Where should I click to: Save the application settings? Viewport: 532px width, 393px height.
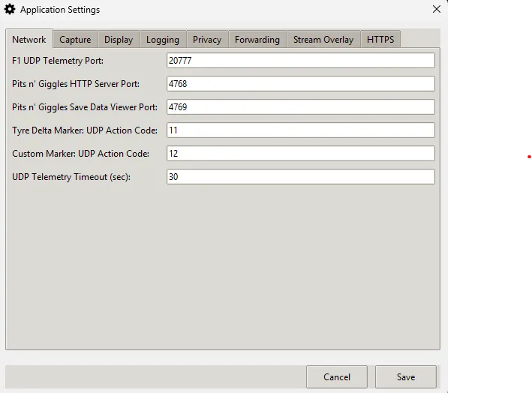click(406, 376)
